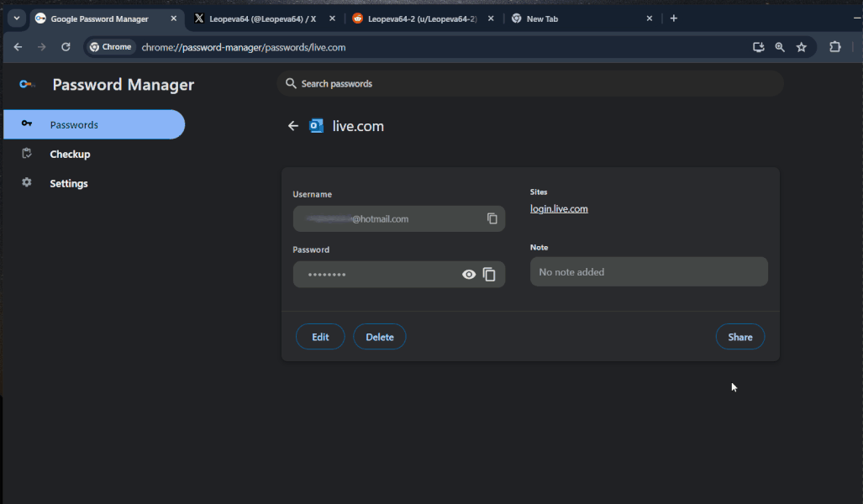
Task: Click the back arrow beside live.com title
Action: coord(292,125)
